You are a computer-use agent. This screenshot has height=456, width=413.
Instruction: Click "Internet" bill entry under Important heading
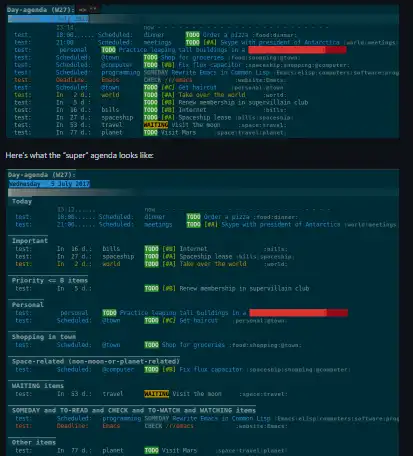pyautogui.click(x=193, y=249)
